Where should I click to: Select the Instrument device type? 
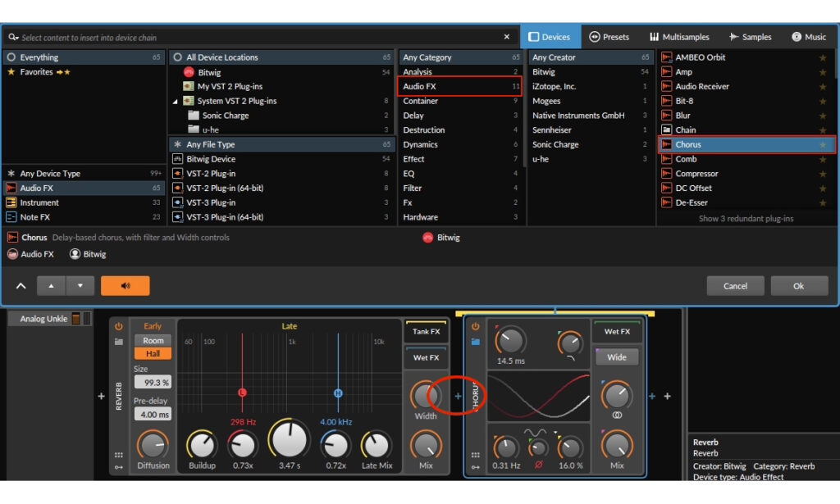tap(84, 202)
